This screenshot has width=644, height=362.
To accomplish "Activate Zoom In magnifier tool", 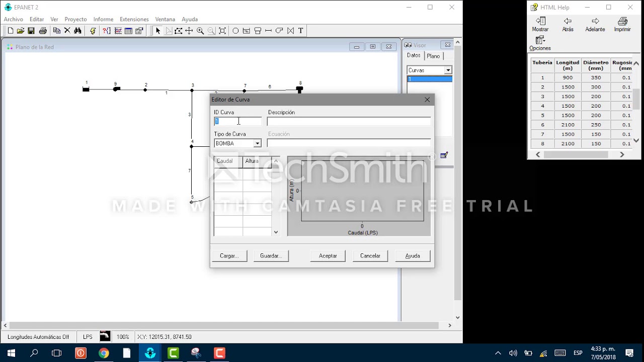I will [200, 31].
